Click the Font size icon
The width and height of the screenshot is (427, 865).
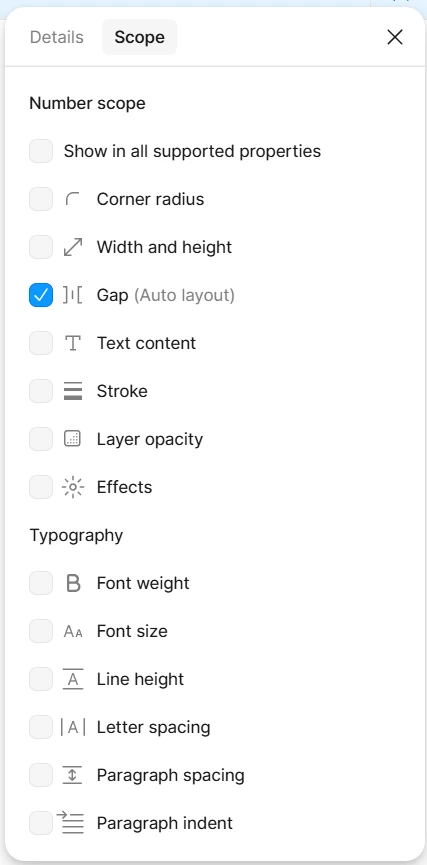(73, 631)
